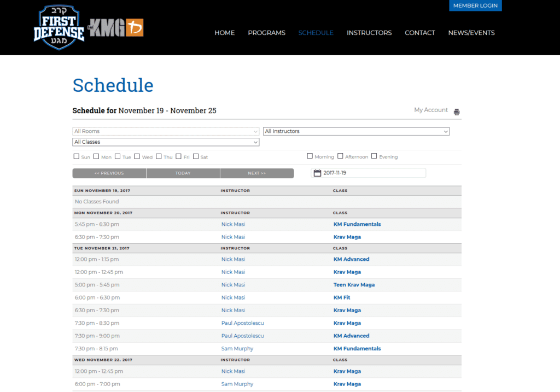The height and width of the screenshot is (392, 560).
Task: Jump to Today's schedule
Action: point(183,173)
